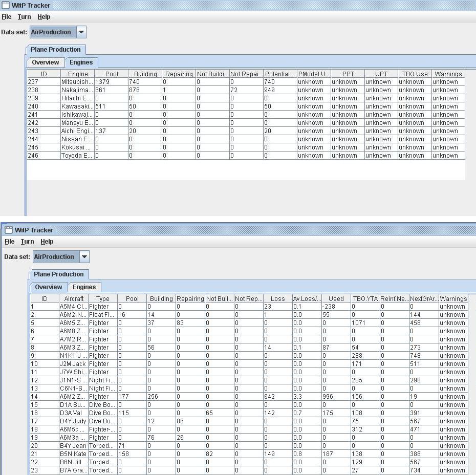
Task: Open File menu in upper window
Action: [x=6, y=17]
